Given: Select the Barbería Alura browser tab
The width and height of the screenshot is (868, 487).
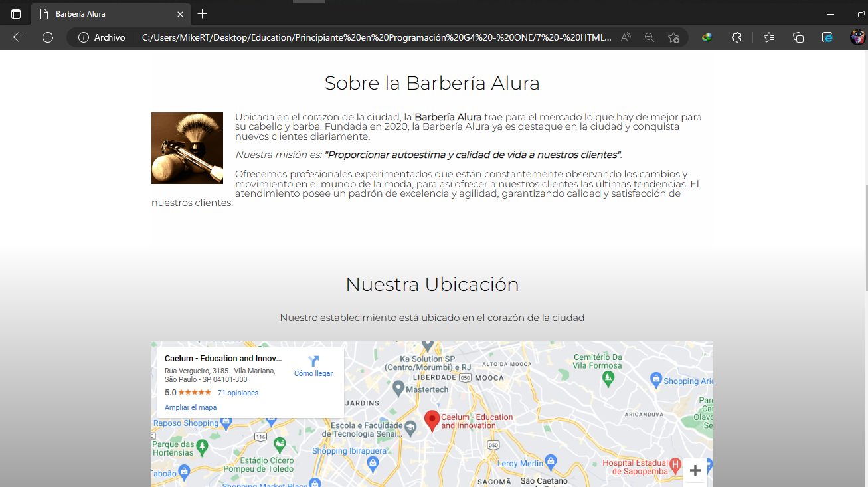Looking at the screenshot, I should pyautogui.click(x=111, y=14).
